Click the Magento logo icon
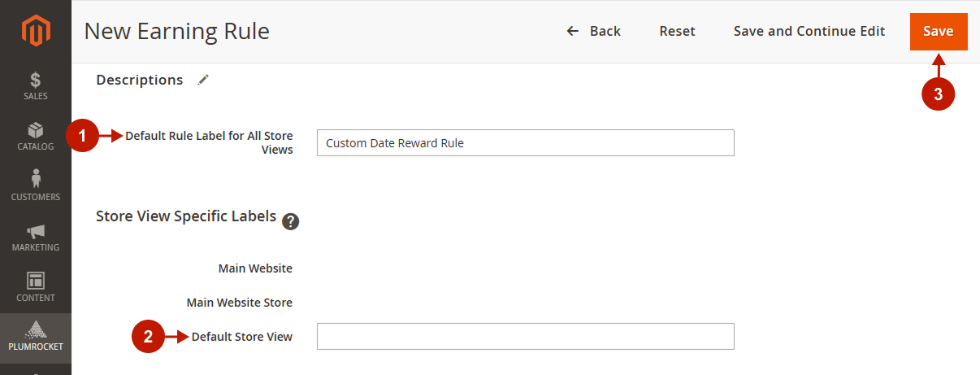The width and height of the screenshot is (980, 375). coord(36,32)
